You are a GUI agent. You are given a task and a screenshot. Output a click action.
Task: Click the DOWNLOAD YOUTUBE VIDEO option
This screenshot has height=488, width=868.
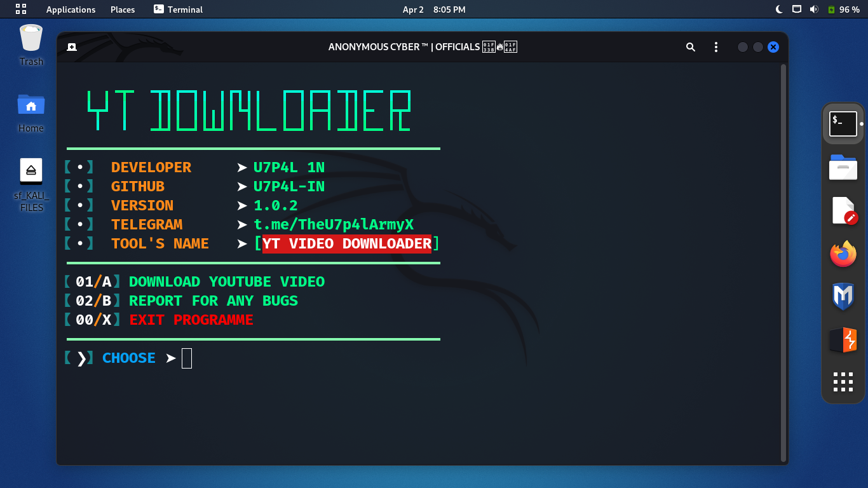(x=227, y=282)
